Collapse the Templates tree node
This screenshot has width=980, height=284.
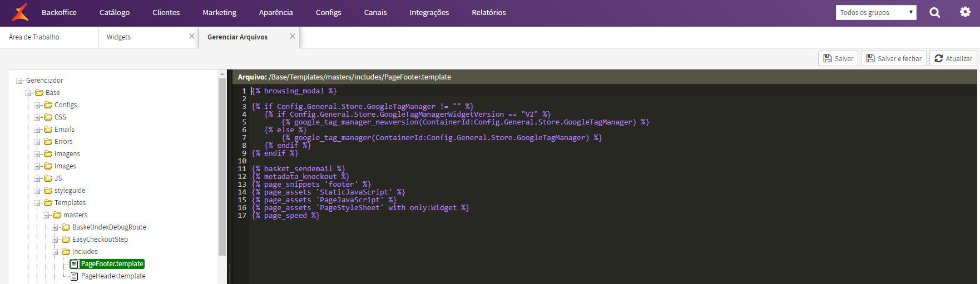[37, 203]
